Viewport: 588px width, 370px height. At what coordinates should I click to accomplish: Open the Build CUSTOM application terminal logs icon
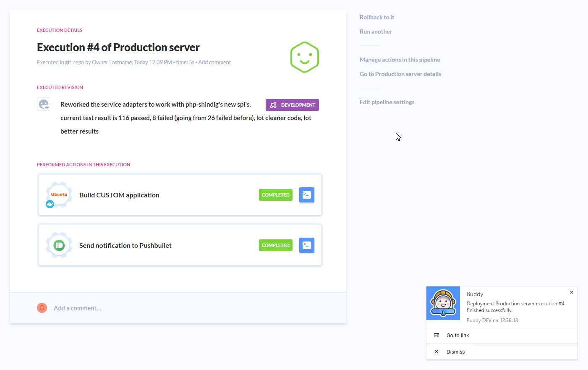pos(307,195)
